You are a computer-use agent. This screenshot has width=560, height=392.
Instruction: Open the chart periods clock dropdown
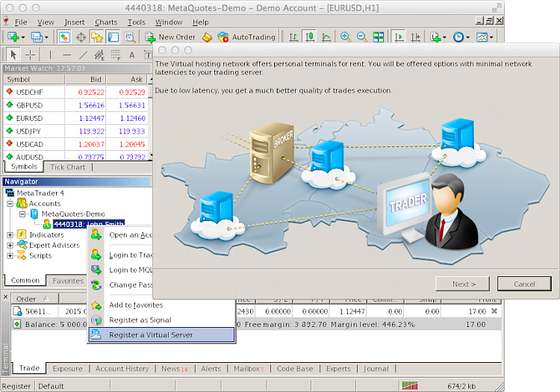(x=461, y=37)
